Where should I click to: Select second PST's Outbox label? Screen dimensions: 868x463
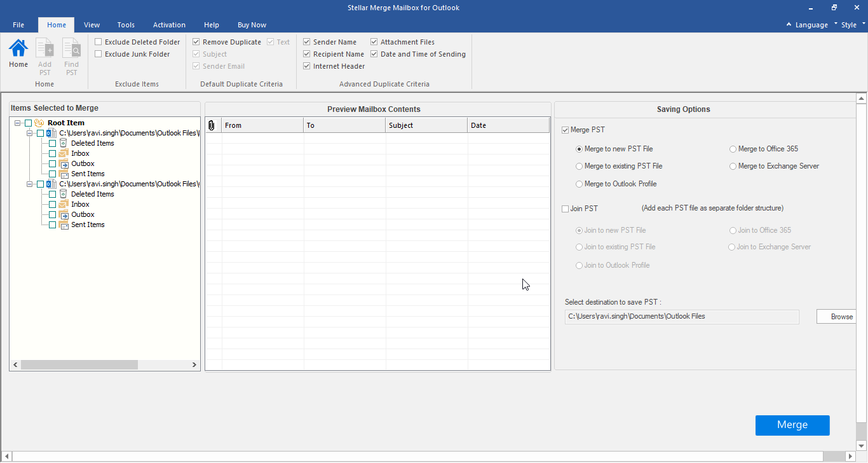tap(83, 214)
